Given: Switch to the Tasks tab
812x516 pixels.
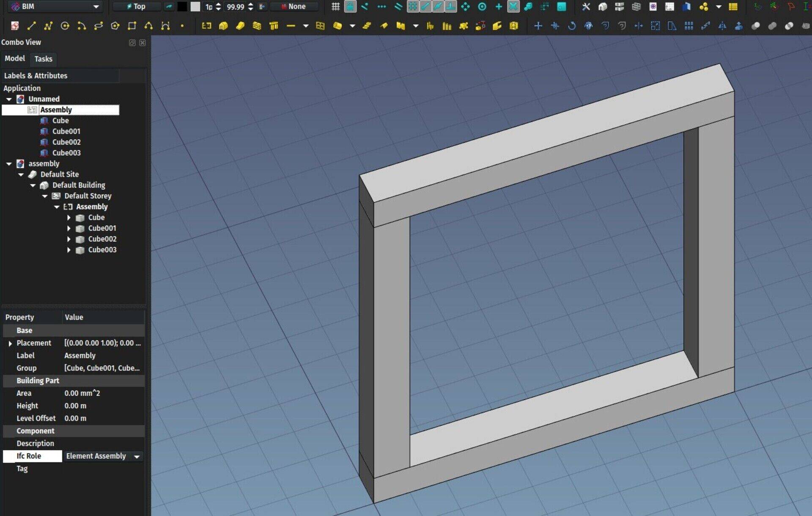Looking at the screenshot, I should 43,59.
